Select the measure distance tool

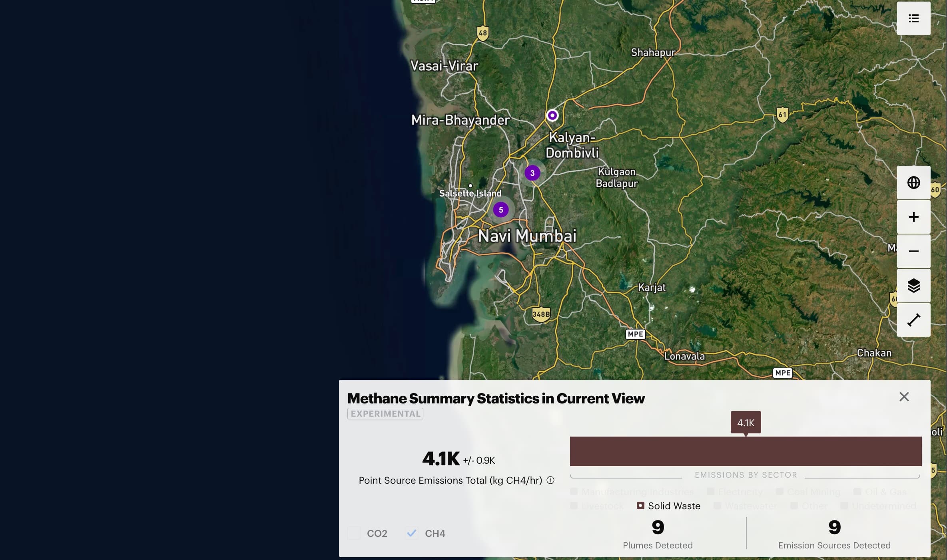913,320
